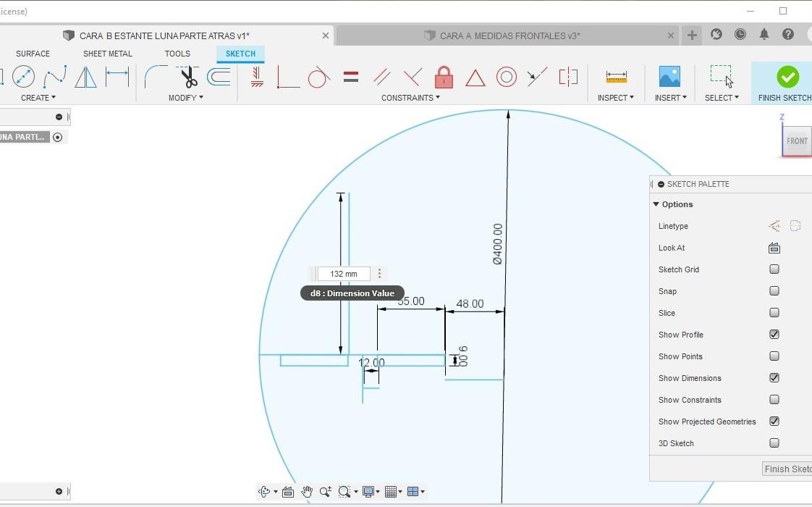This screenshot has height=507, width=812.
Task: Select construction linetype icon
Action: tap(774, 226)
